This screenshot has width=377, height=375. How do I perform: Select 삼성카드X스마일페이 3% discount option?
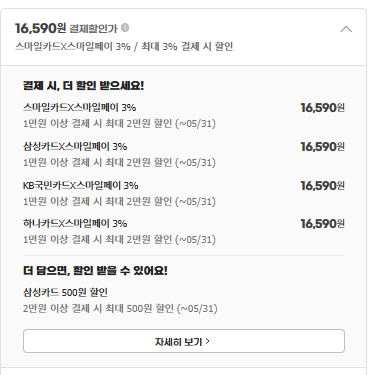[x=75, y=146]
